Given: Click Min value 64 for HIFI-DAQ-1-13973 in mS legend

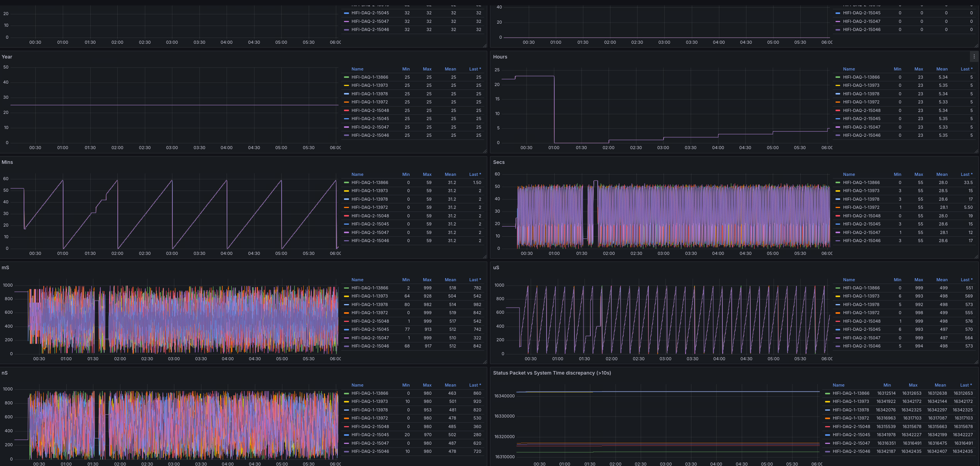Looking at the screenshot, I should (x=407, y=296).
